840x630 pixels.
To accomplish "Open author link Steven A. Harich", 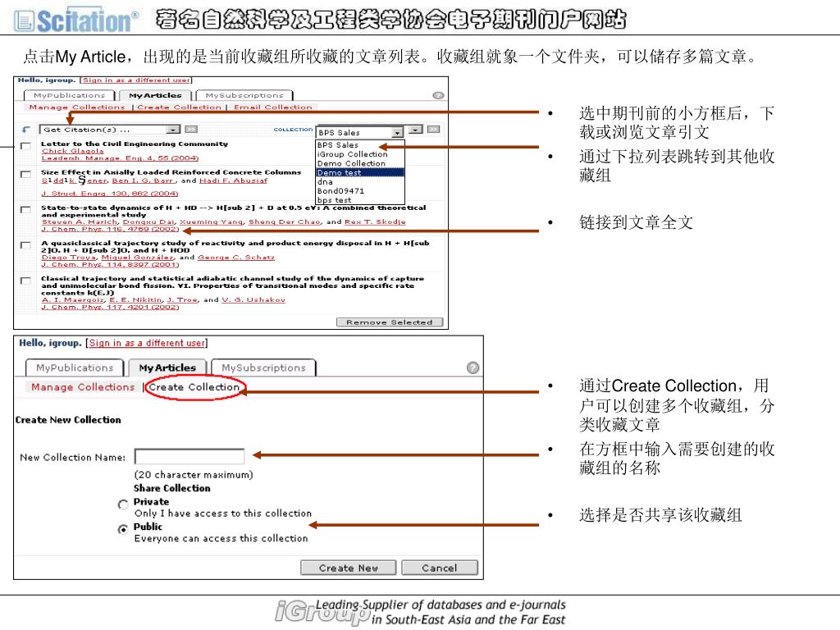I will (80, 221).
